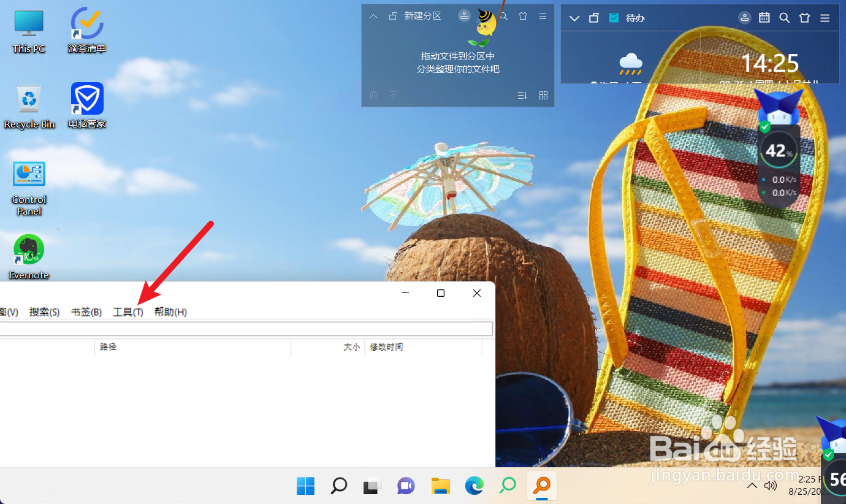Screen dimensions: 846x504
Task: Maximize the Everything search window
Action: tap(440, 293)
